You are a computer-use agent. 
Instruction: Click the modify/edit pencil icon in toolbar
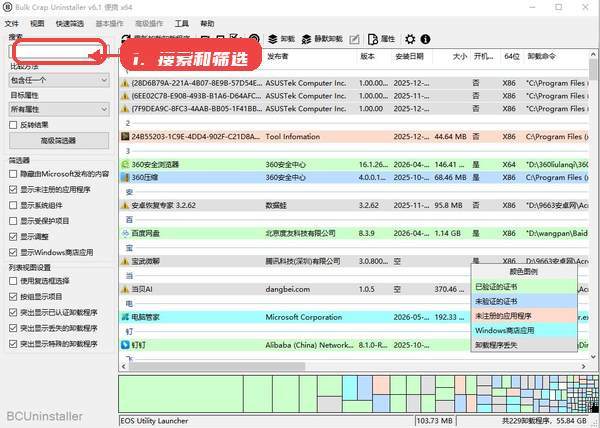point(354,39)
